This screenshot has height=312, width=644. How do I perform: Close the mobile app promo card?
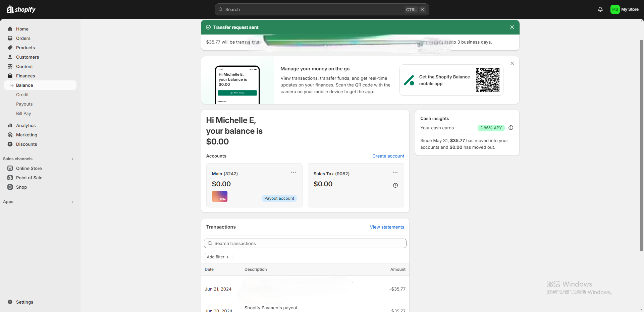(512, 63)
